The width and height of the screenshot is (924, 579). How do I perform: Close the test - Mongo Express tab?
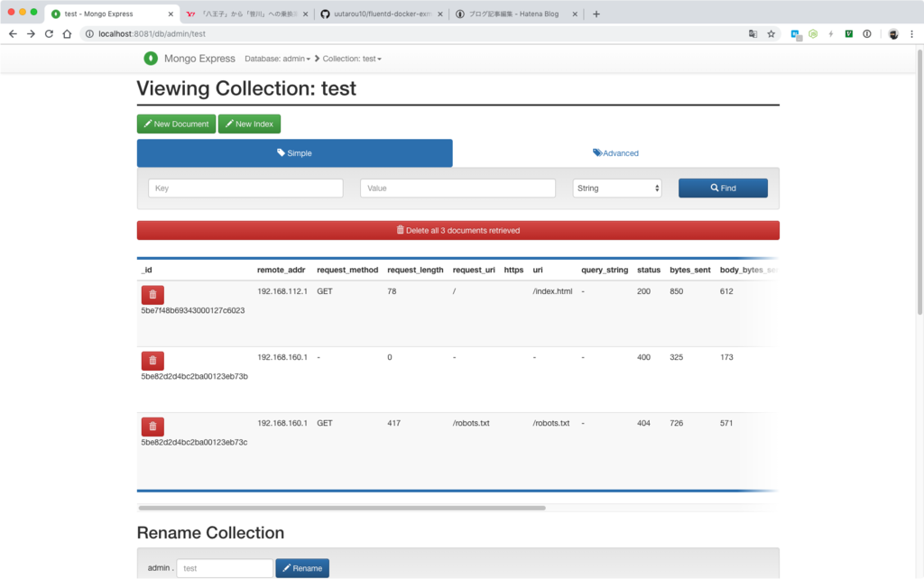(x=171, y=14)
